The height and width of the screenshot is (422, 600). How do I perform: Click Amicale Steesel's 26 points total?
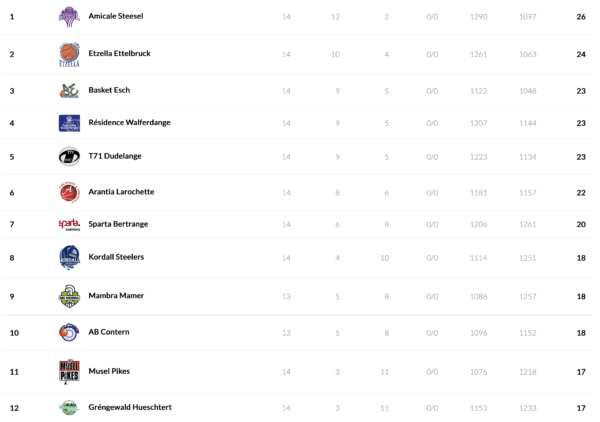[581, 17]
